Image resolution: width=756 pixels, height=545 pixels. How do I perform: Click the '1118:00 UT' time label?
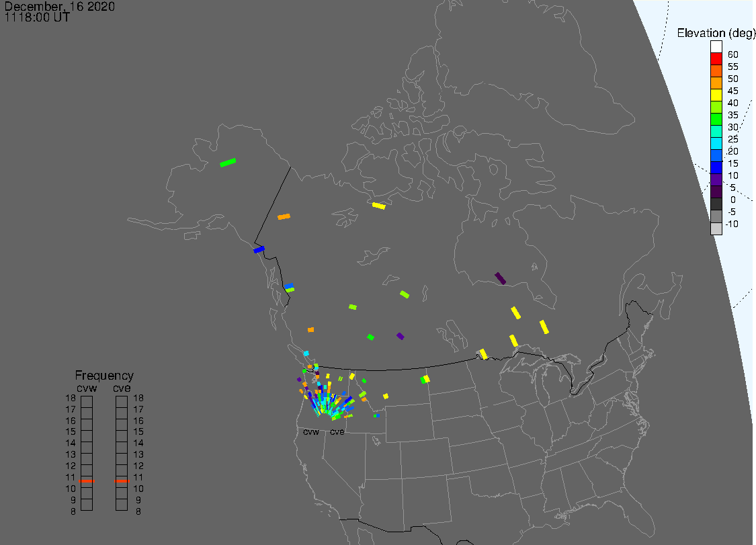(37, 17)
